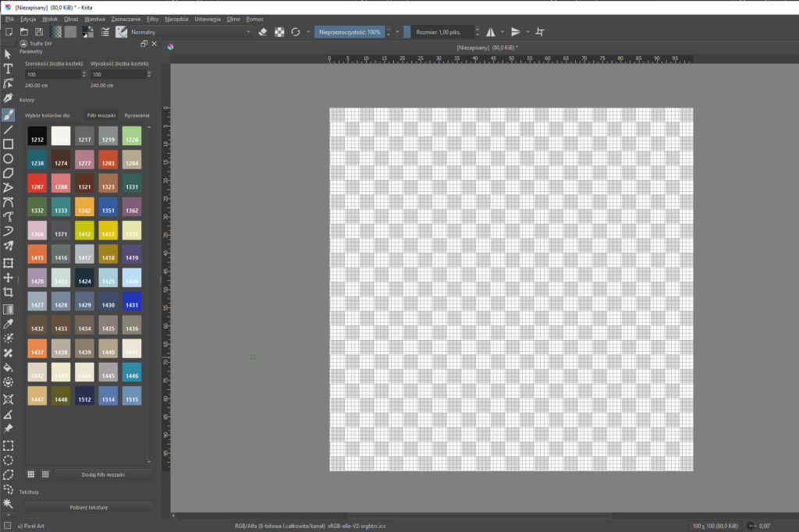Toggle eraser mode in the toolbar
Image resolution: width=799 pixels, height=532 pixels.
[262, 32]
